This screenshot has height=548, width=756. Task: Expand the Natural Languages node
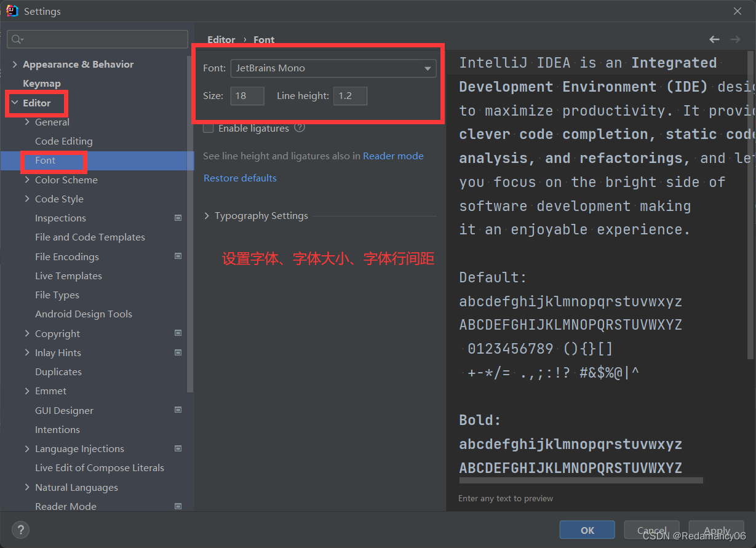pyautogui.click(x=27, y=487)
